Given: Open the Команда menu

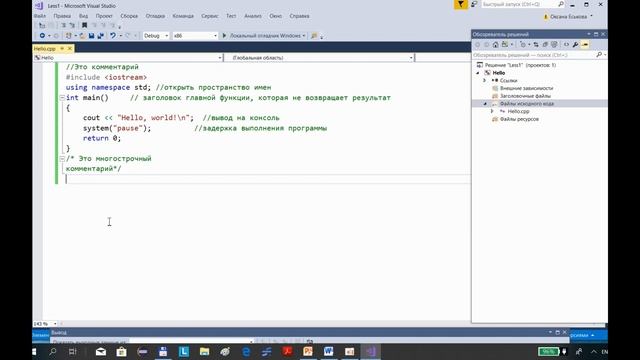Looking at the screenshot, I should [183, 16].
